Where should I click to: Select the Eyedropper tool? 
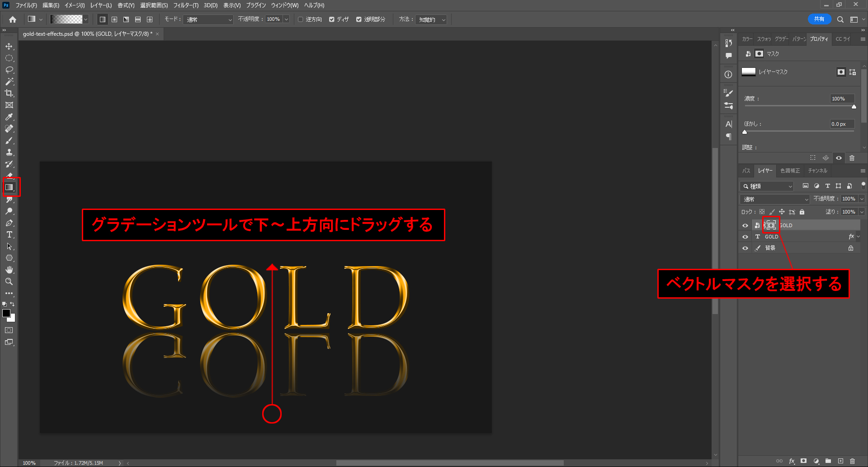click(9, 117)
